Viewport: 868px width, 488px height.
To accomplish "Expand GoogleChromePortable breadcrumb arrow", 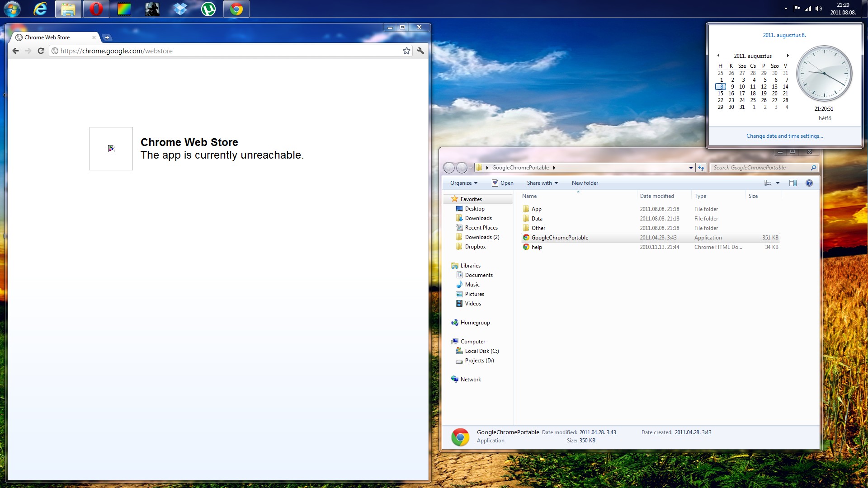I will (x=554, y=168).
